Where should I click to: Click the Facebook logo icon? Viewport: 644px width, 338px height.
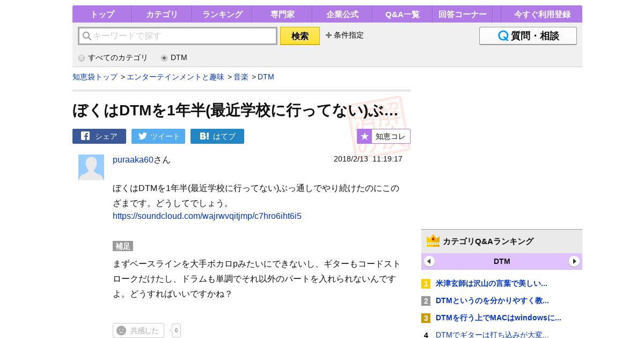pyautogui.click(x=85, y=136)
